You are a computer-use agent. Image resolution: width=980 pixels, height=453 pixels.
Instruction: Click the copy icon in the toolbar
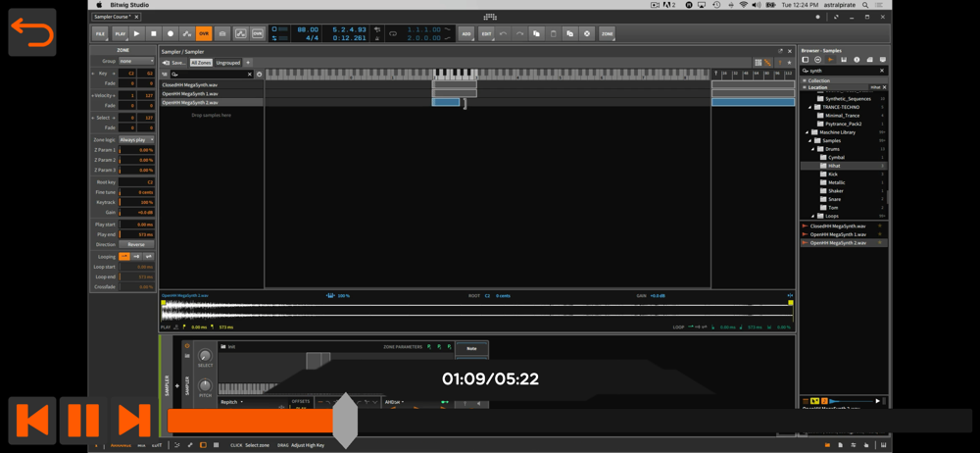(x=536, y=33)
